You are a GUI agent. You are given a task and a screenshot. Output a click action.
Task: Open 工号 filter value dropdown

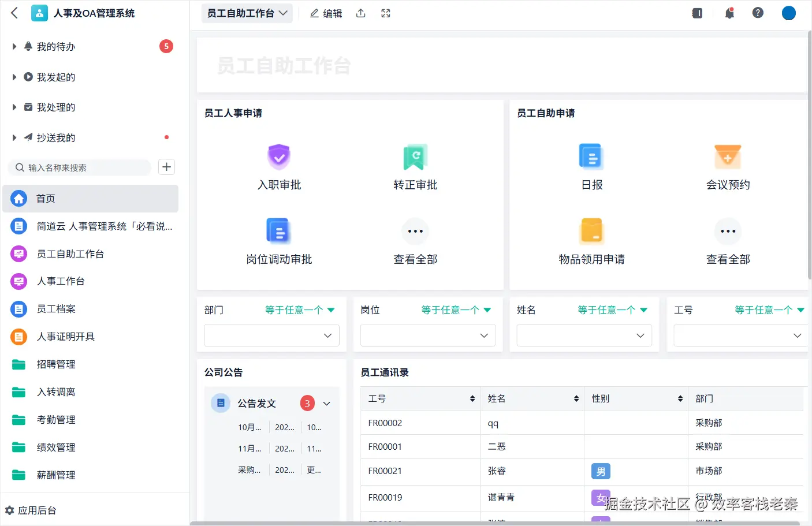pyautogui.click(x=740, y=335)
